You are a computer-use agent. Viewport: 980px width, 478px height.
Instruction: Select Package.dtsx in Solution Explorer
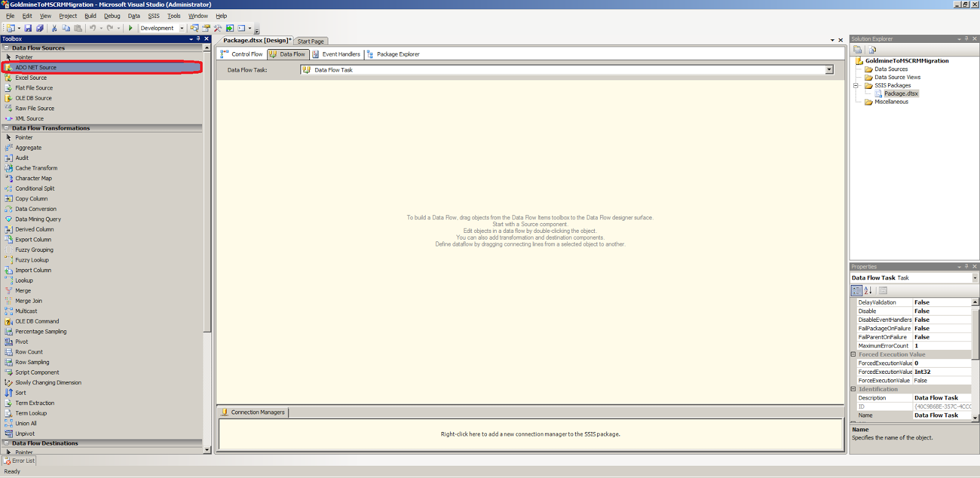coord(901,94)
